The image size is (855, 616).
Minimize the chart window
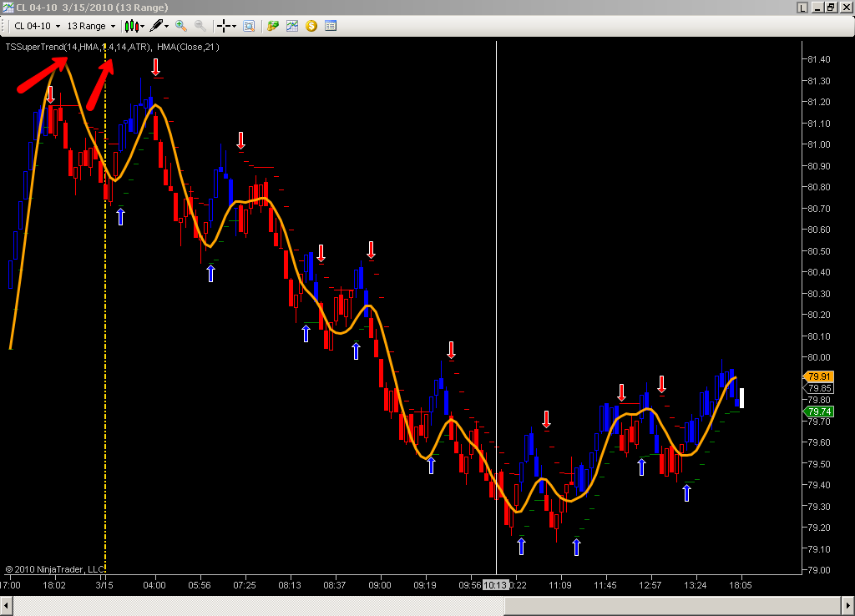[817, 8]
